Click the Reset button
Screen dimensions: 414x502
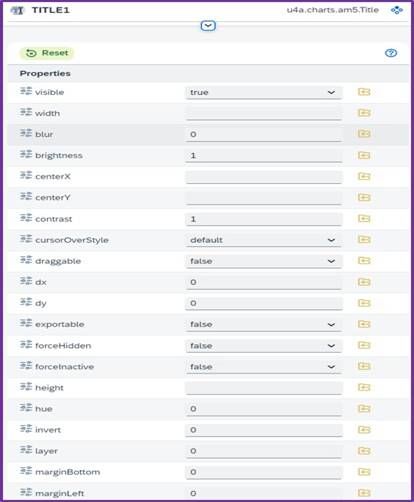[x=47, y=53]
